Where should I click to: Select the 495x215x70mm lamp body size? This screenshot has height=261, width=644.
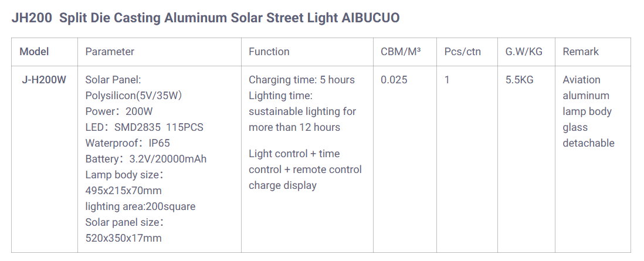point(123,191)
